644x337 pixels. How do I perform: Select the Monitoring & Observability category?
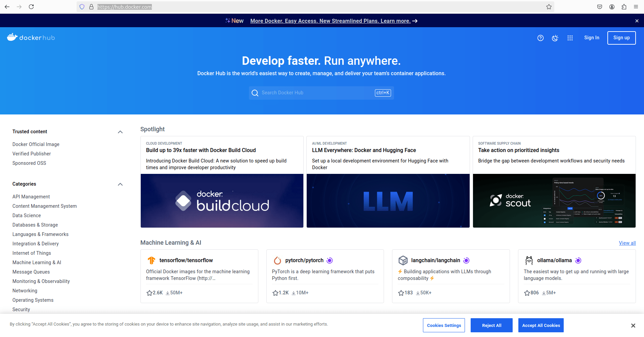(x=41, y=281)
